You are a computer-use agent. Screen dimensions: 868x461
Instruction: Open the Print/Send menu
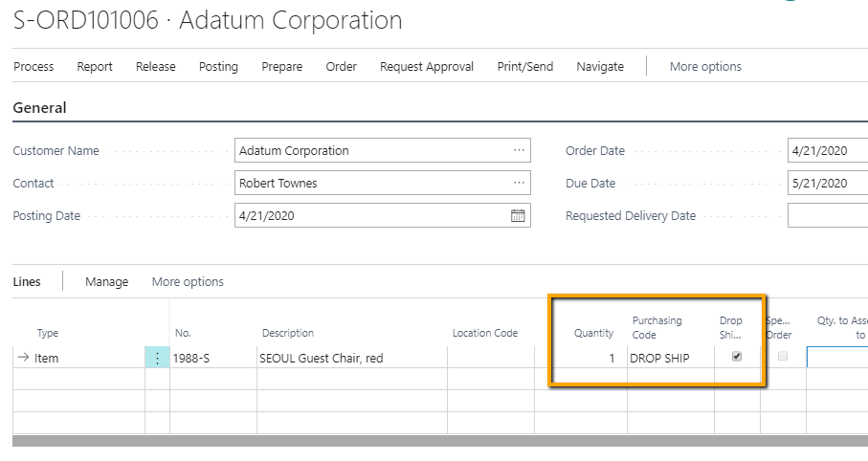(x=525, y=66)
